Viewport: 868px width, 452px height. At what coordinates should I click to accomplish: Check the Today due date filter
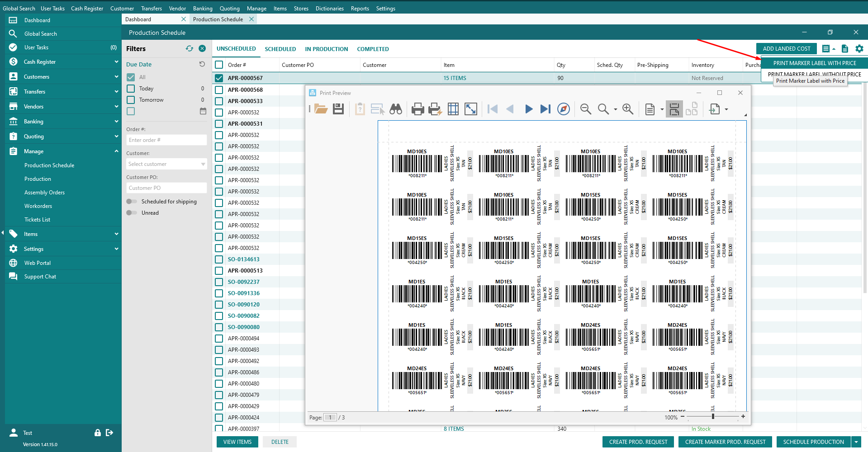point(131,89)
